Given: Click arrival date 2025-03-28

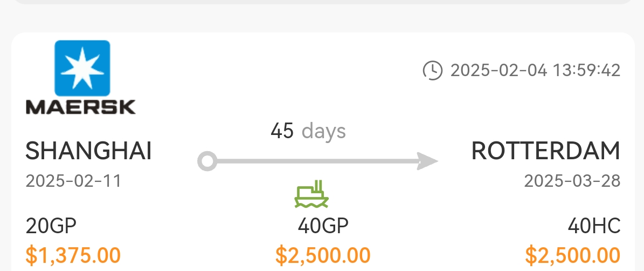Looking at the screenshot, I should click(x=572, y=181).
